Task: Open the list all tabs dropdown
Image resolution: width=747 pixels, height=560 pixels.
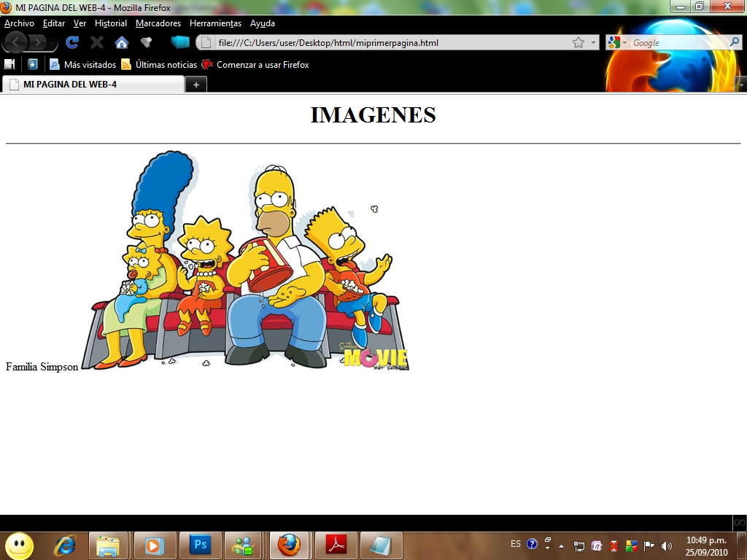Action: tap(741, 85)
